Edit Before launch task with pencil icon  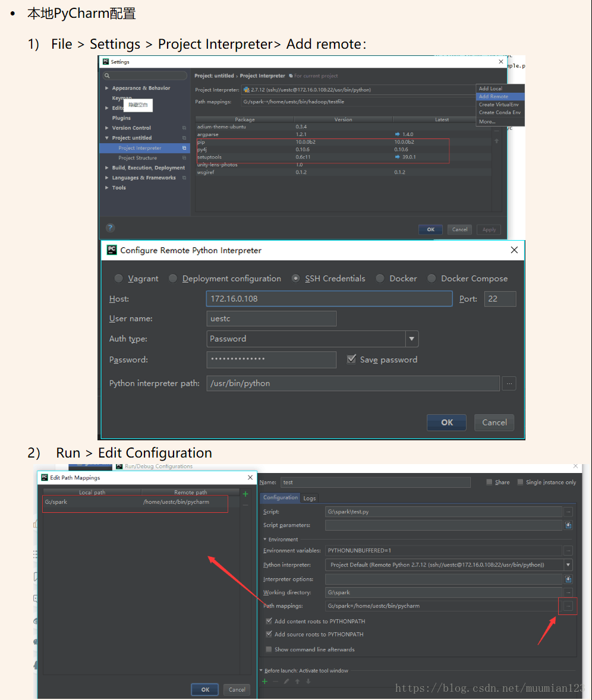(286, 681)
